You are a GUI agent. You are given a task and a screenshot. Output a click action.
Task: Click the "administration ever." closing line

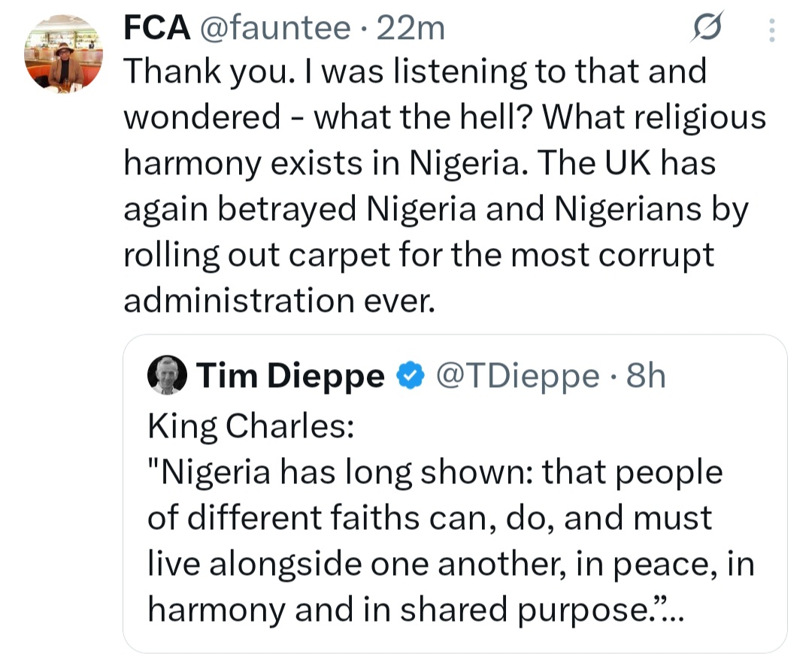[x=278, y=301]
